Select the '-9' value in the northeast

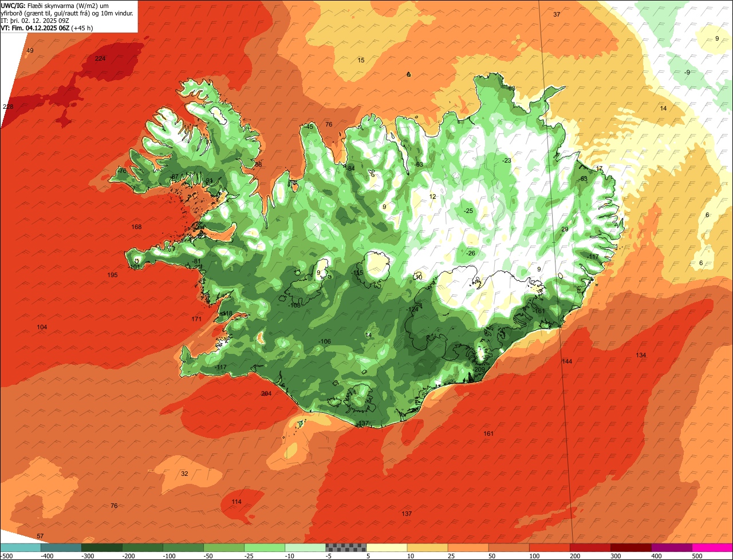pyautogui.click(x=687, y=72)
